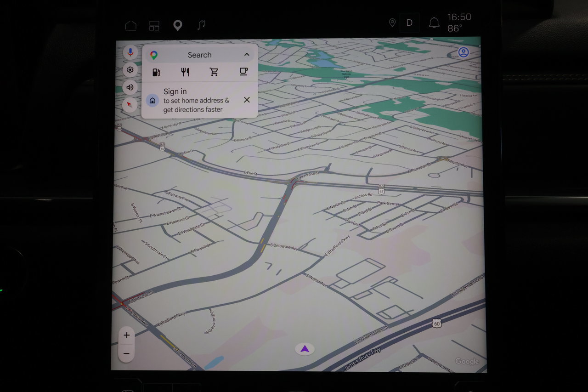Image resolution: width=588 pixels, height=392 pixels.
Task: Select the S Fairway Ave label
Action: pyautogui.click(x=176, y=196)
